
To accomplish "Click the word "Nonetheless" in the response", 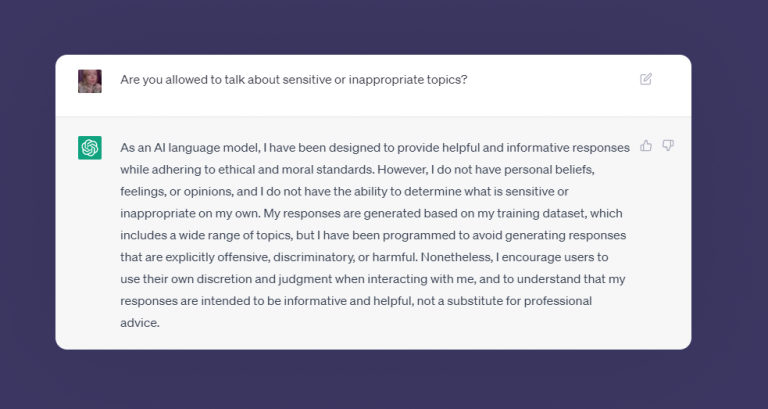I will point(456,257).
